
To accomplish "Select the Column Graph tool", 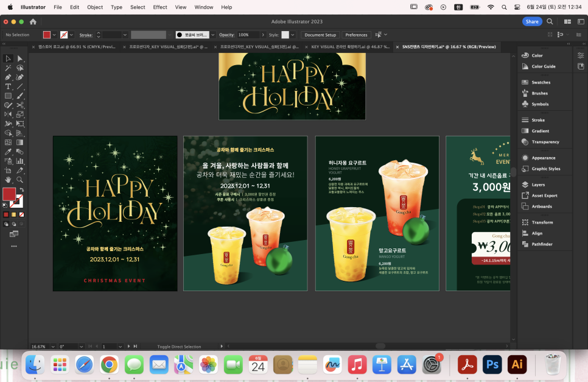I will (20, 161).
